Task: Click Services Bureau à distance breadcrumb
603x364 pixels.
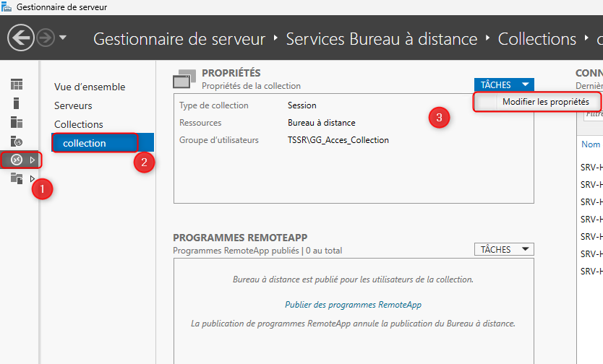Action: tap(381, 39)
